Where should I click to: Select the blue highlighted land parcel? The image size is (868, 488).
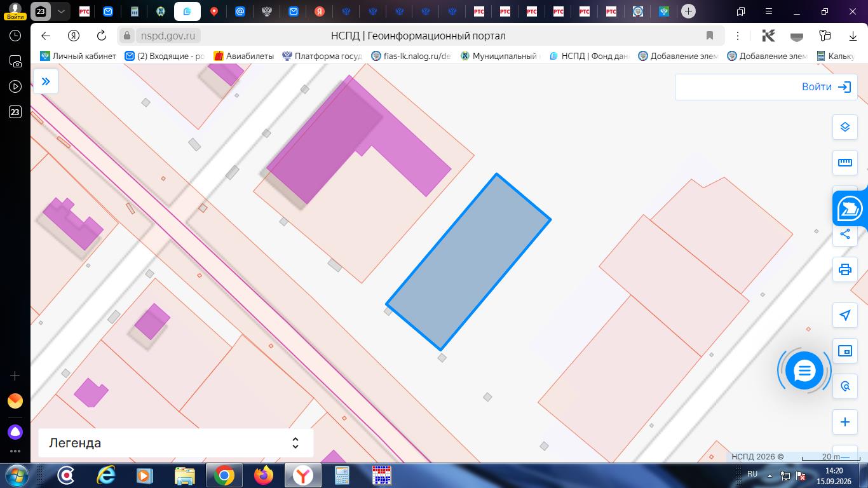(468, 262)
